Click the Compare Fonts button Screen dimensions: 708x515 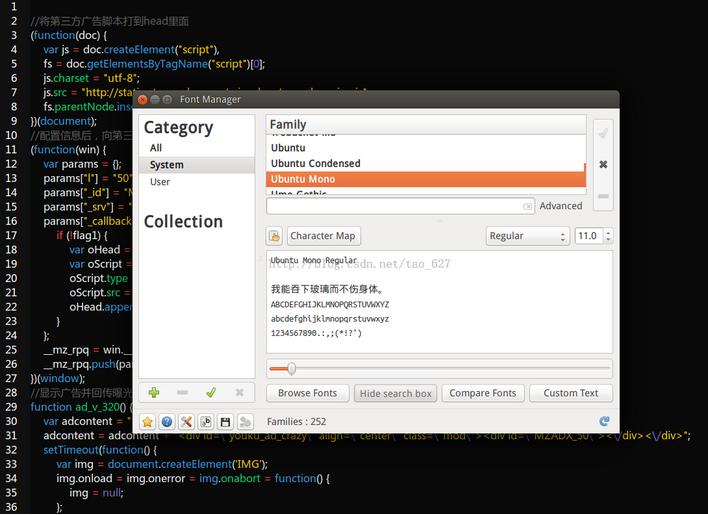483,393
